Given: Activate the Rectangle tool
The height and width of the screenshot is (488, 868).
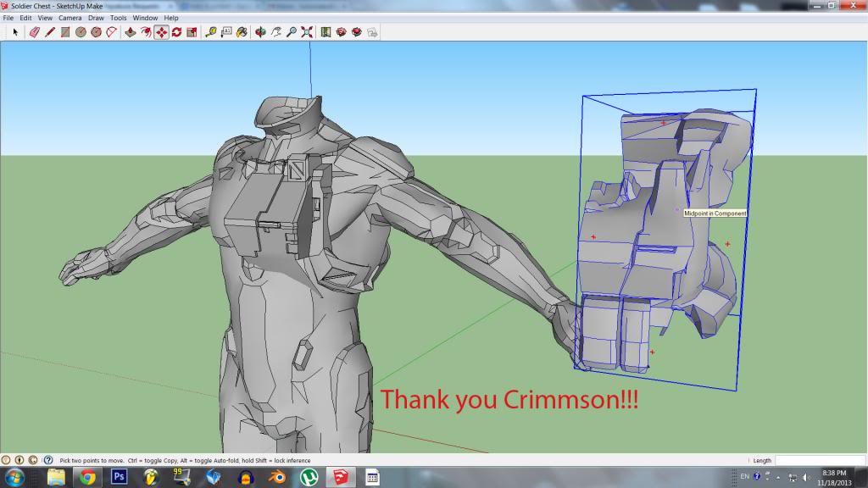Looking at the screenshot, I should [65, 32].
